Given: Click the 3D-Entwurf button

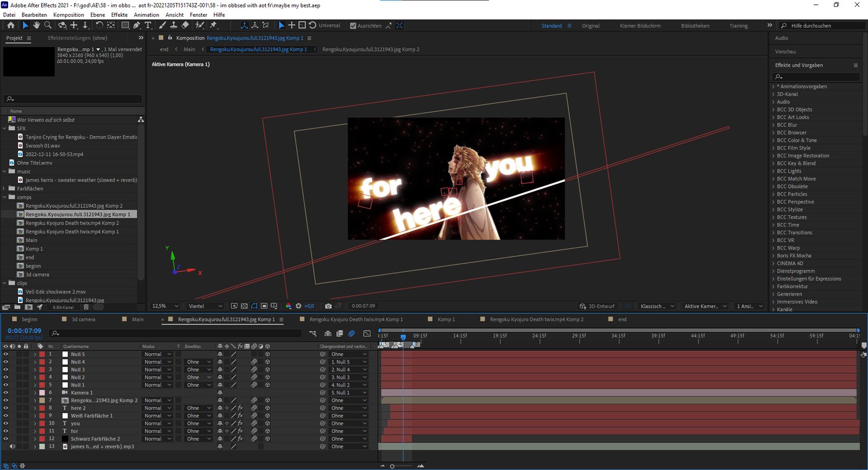Looking at the screenshot, I should click(x=598, y=306).
